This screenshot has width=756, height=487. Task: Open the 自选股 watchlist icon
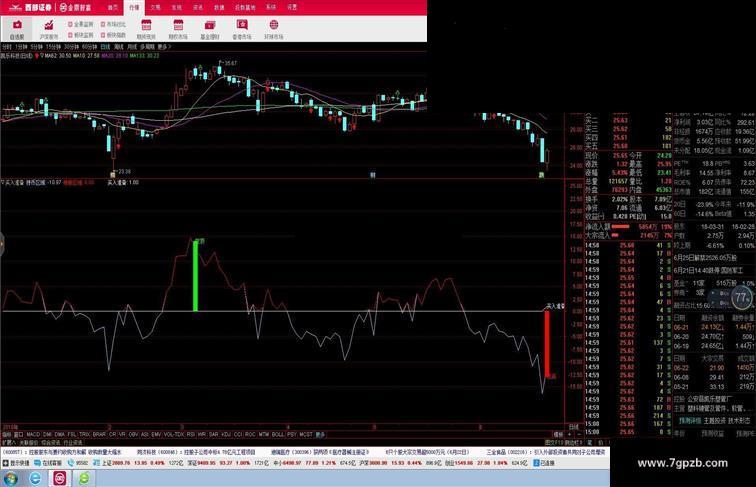[x=17, y=29]
